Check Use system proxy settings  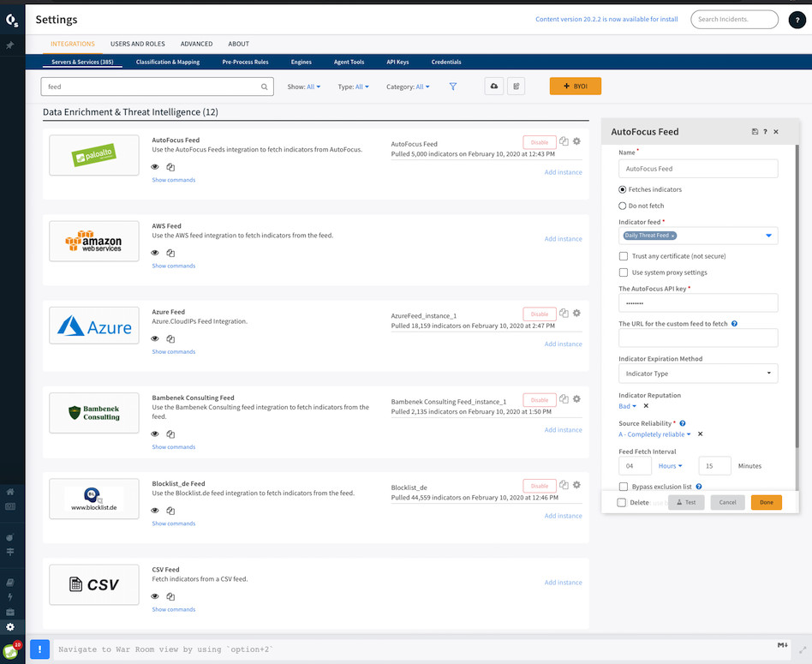point(624,272)
